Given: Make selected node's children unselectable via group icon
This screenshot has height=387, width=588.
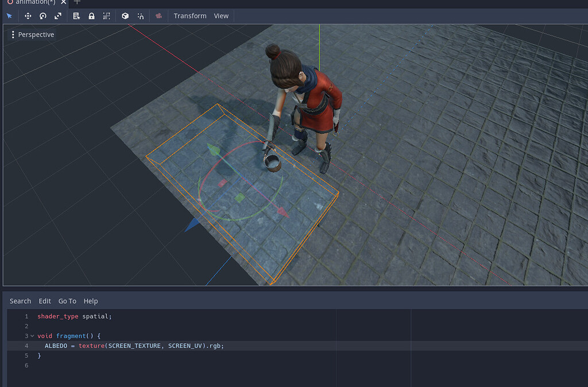Looking at the screenshot, I should [106, 16].
